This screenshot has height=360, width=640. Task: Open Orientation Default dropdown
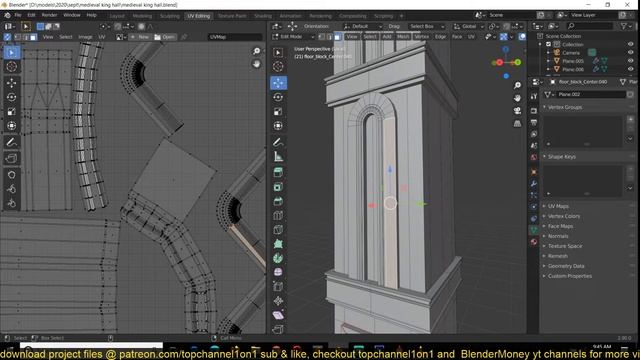coord(363,26)
